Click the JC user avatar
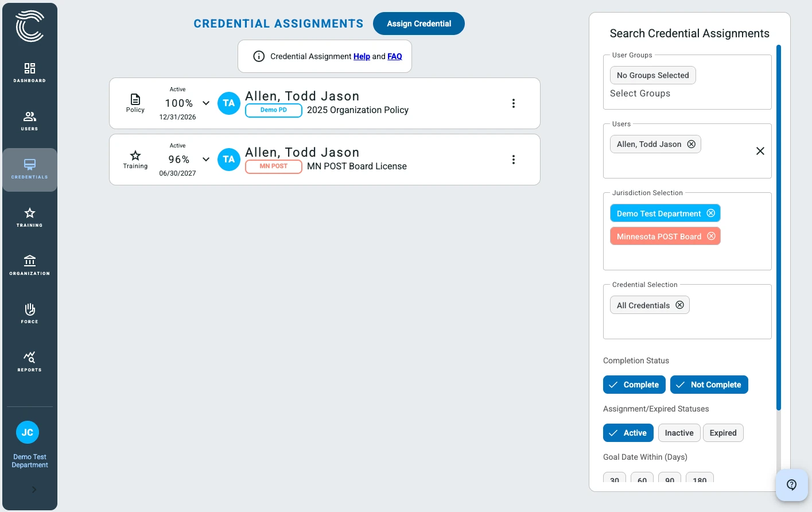Viewport: 812px width, 512px height. [x=28, y=432]
